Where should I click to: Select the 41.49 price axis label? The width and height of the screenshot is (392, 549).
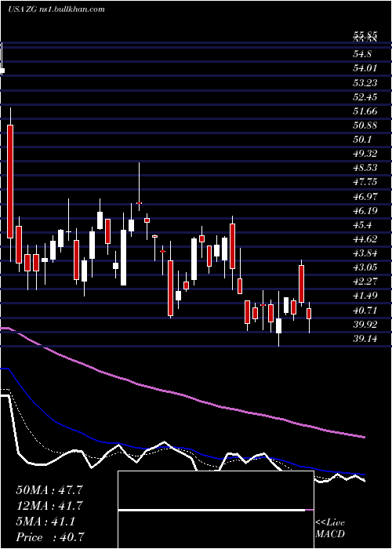pyautogui.click(x=365, y=296)
